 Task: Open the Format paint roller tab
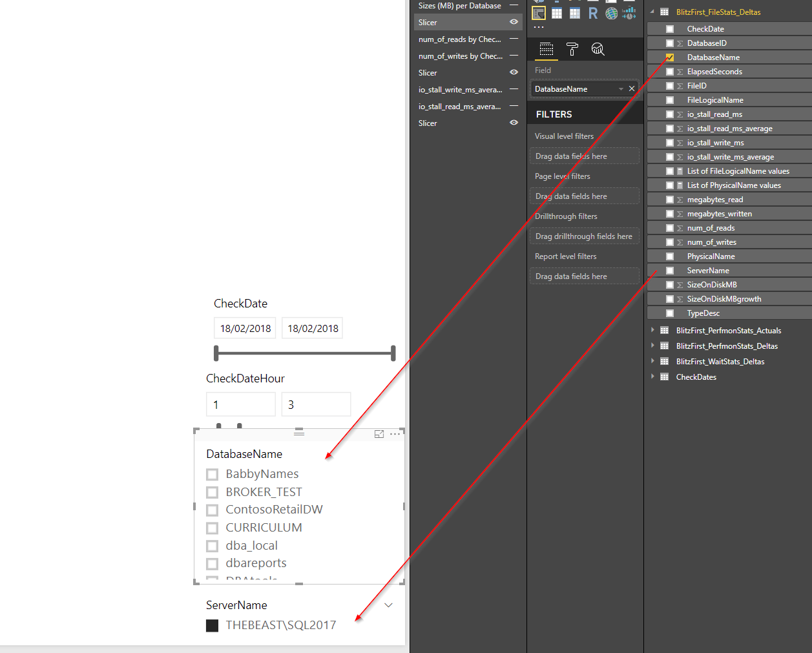coord(572,49)
